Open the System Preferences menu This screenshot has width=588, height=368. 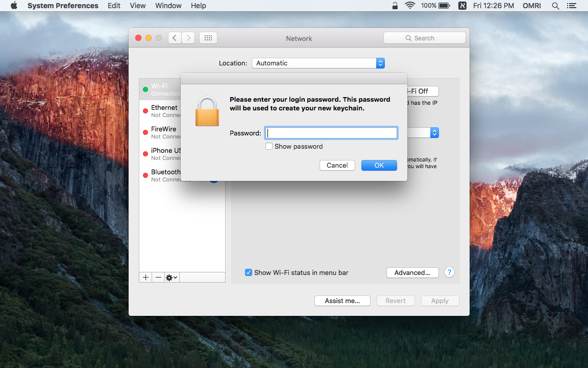[x=63, y=6]
